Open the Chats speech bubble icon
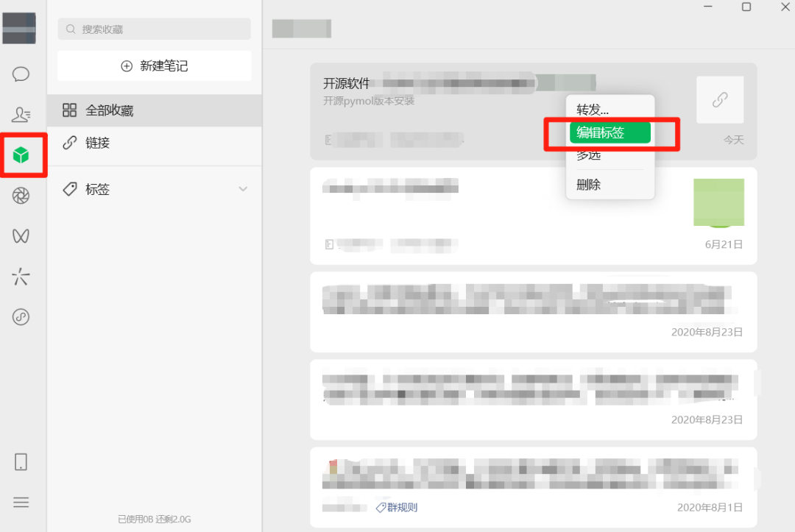This screenshot has height=532, width=795. [x=21, y=74]
